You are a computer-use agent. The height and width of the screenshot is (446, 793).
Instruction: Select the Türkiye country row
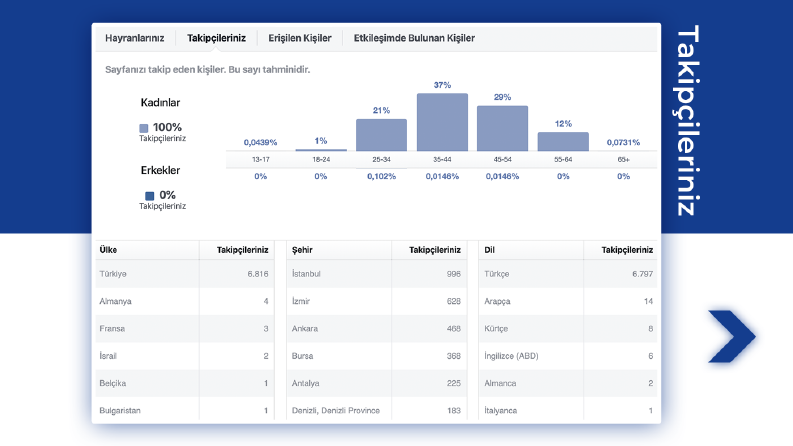tap(185, 274)
